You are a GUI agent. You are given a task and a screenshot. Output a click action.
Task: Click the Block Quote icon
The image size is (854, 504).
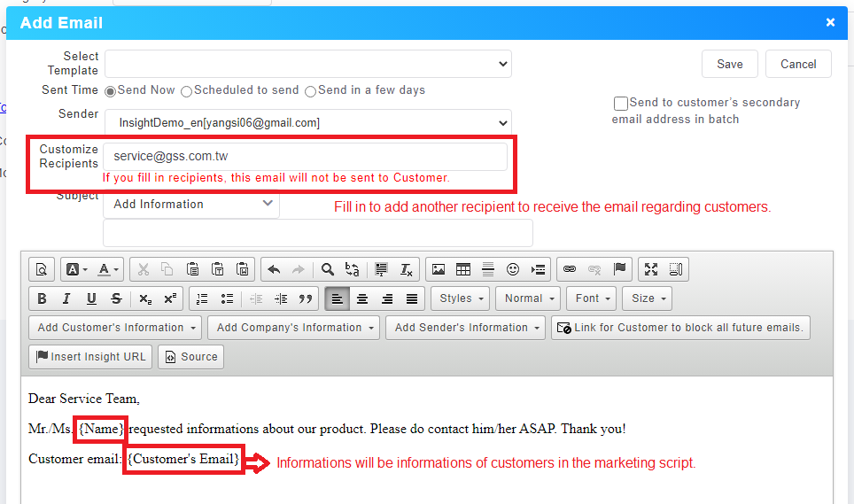point(306,299)
